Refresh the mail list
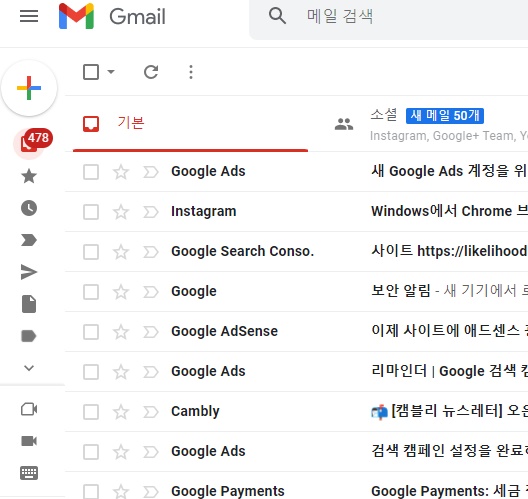Viewport: 528px width, 499px height. pyautogui.click(x=151, y=72)
